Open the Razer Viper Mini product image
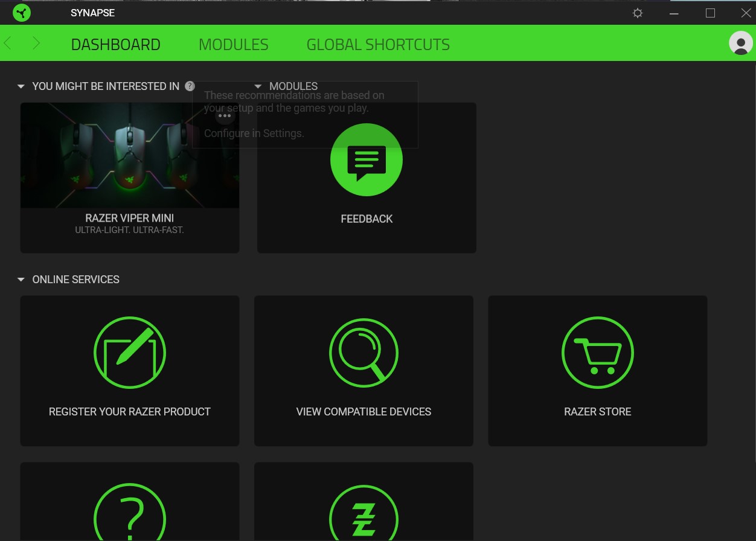The width and height of the screenshot is (756, 541). pos(130,155)
